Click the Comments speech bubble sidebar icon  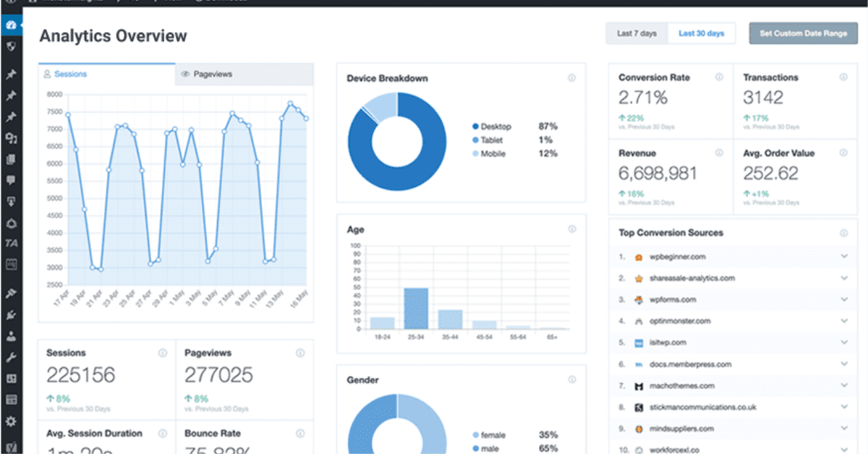click(x=11, y=180)
